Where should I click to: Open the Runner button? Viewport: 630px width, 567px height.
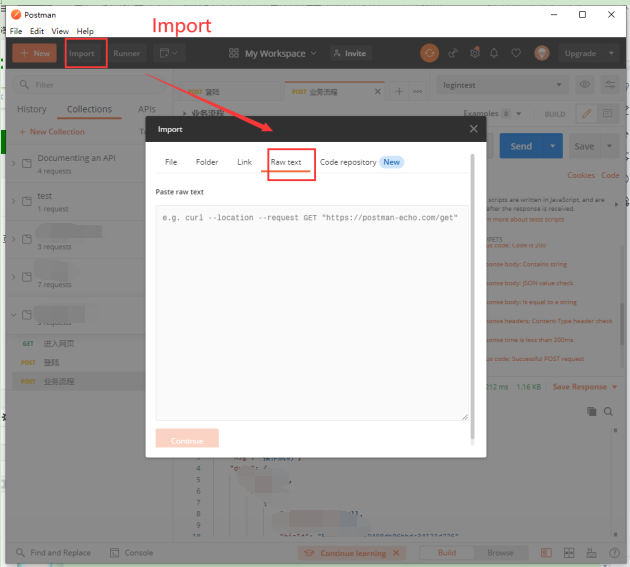click(126, 53)
